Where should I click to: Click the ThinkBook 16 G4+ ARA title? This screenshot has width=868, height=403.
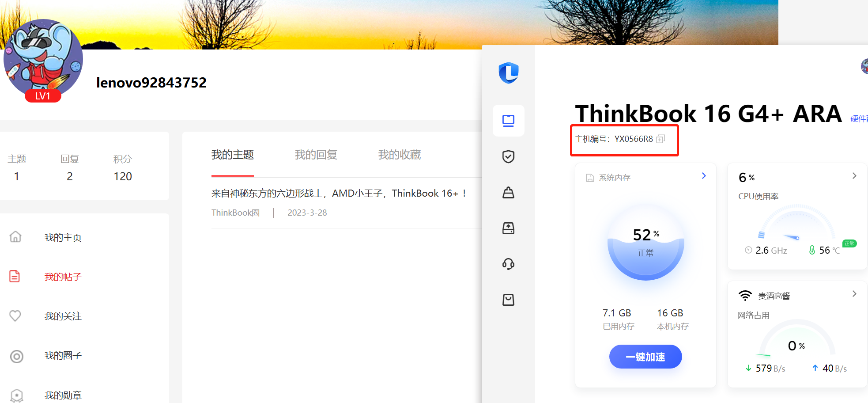[709, 114]
